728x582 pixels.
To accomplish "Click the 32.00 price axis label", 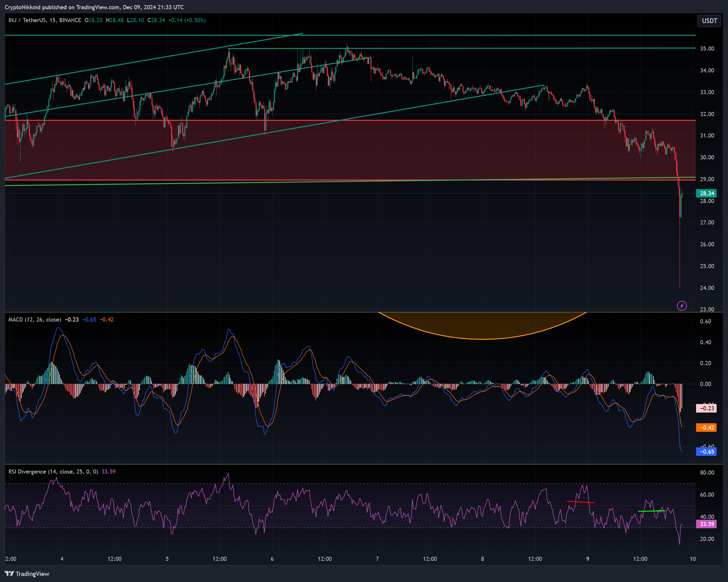I will [707, 114].
